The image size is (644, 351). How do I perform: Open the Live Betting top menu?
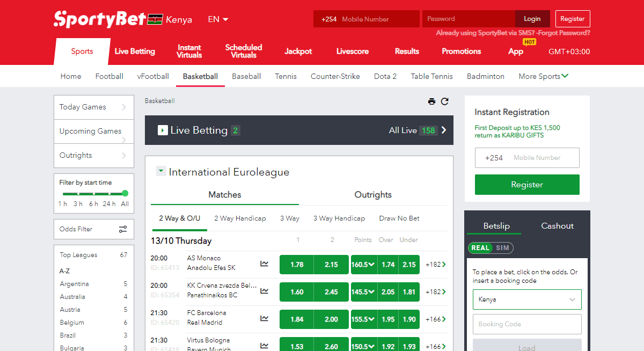(135, 52)
